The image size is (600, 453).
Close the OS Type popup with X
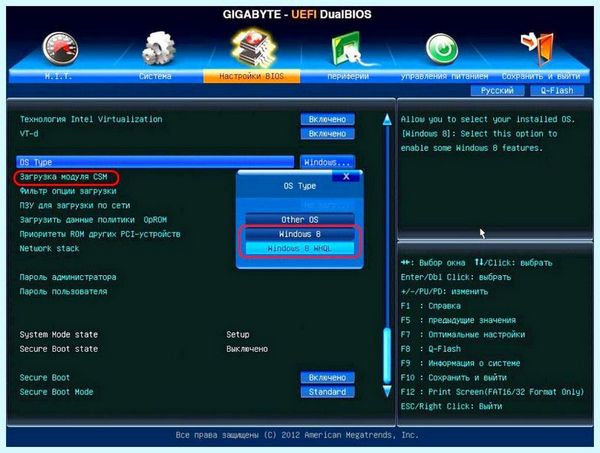pos(346,176)
